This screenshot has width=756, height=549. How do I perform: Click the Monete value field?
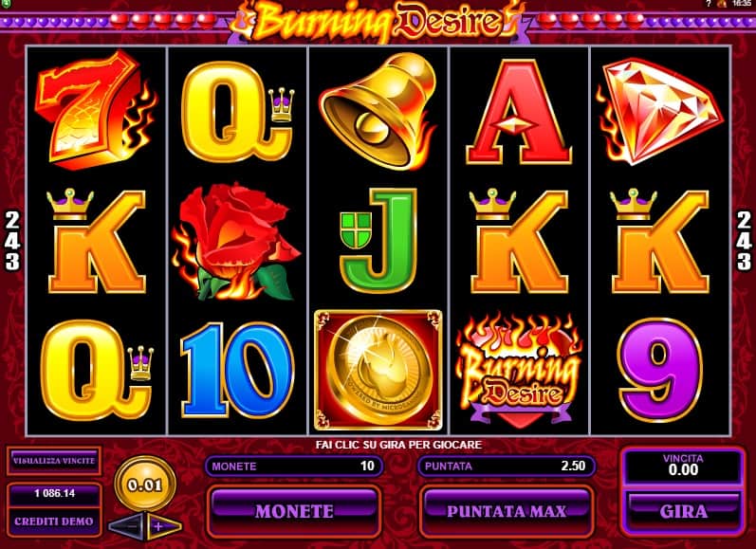(x=294, y=467)
